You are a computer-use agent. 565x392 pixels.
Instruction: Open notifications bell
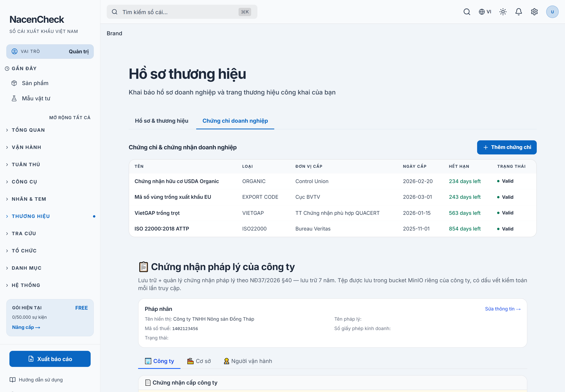click(x=519, y=12)
